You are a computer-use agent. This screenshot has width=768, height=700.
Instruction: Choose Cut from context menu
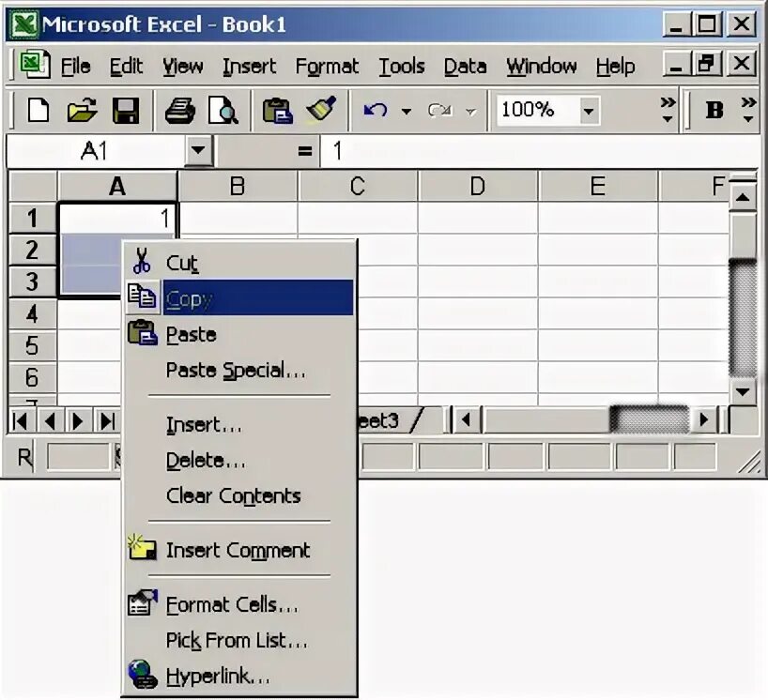pyautogui.click(x=239, y=262)
